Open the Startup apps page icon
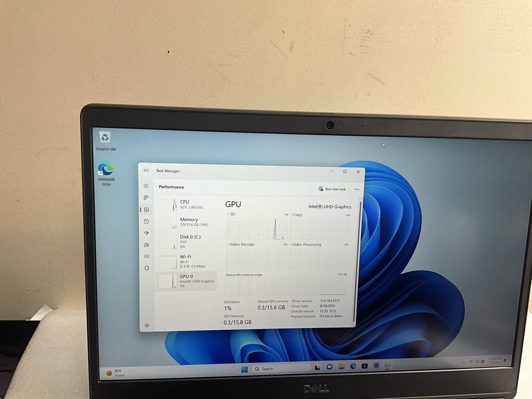Viewport: 532px width, 399px height. pos(146,233)
